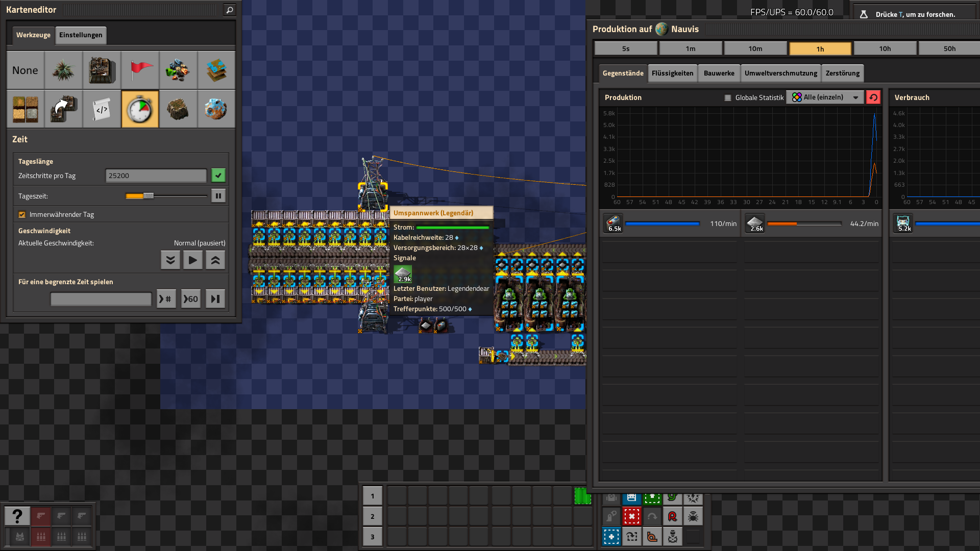
Task: Select the cliff tool
Action: click(178, 109)
